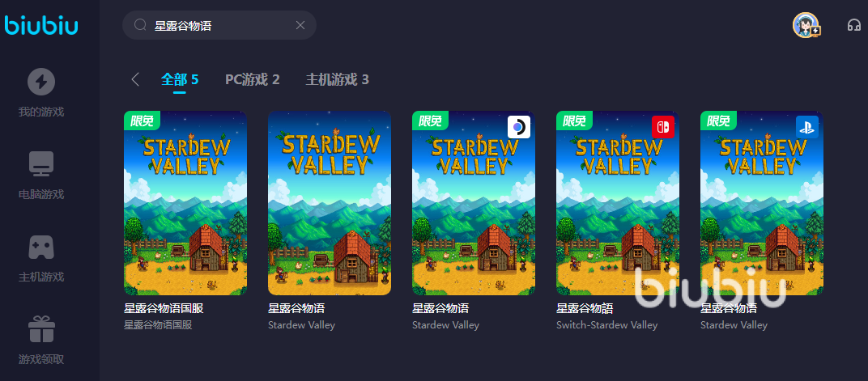Open the game gift box icon

click(x=41, y=329)
